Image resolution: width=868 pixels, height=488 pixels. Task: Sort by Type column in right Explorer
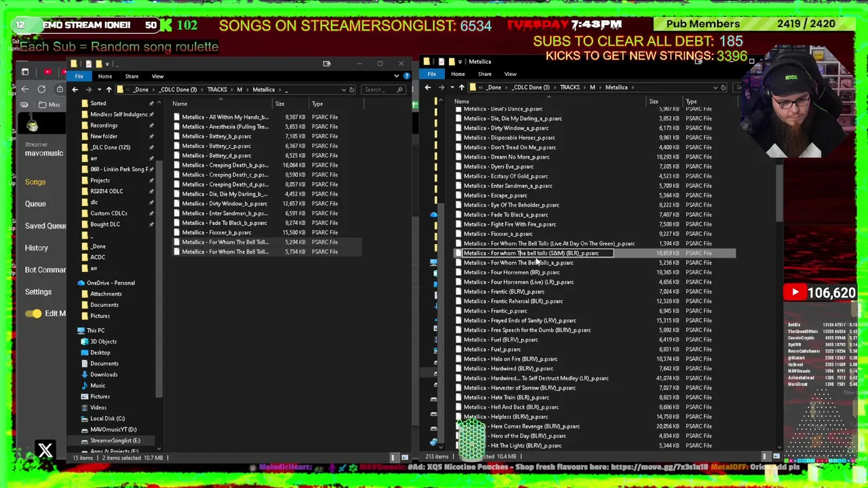pyautogui.click(x=690, y=102)
